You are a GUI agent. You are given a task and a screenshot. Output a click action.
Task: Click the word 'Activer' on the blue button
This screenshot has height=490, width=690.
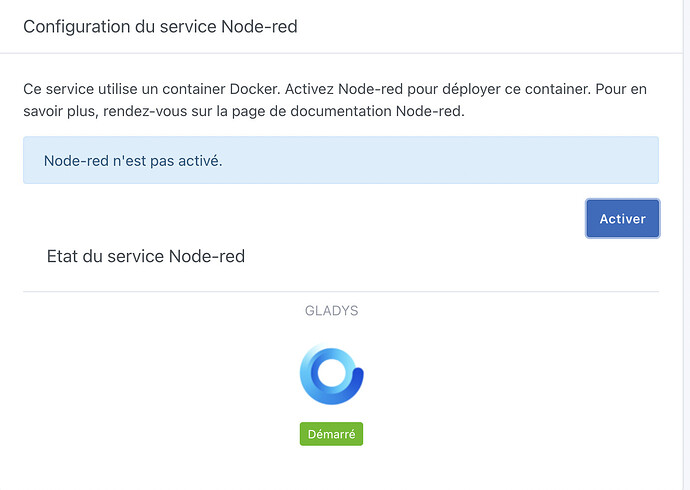coord(622,218)
